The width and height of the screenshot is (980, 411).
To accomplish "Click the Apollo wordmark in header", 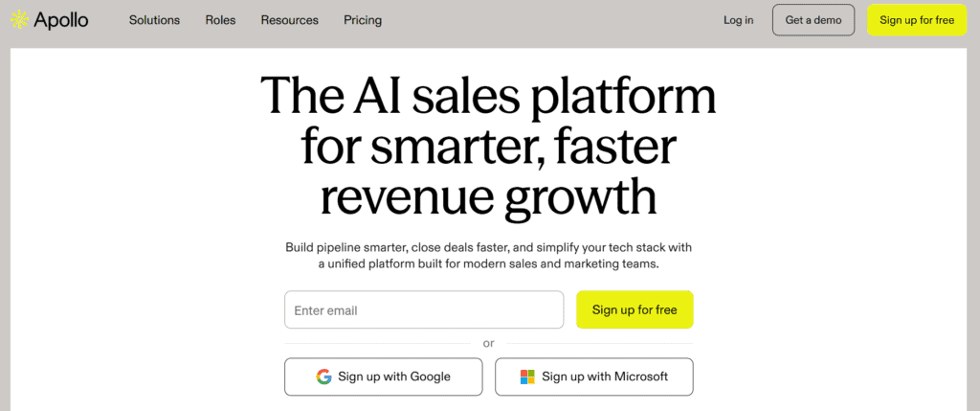I will 60,19.
